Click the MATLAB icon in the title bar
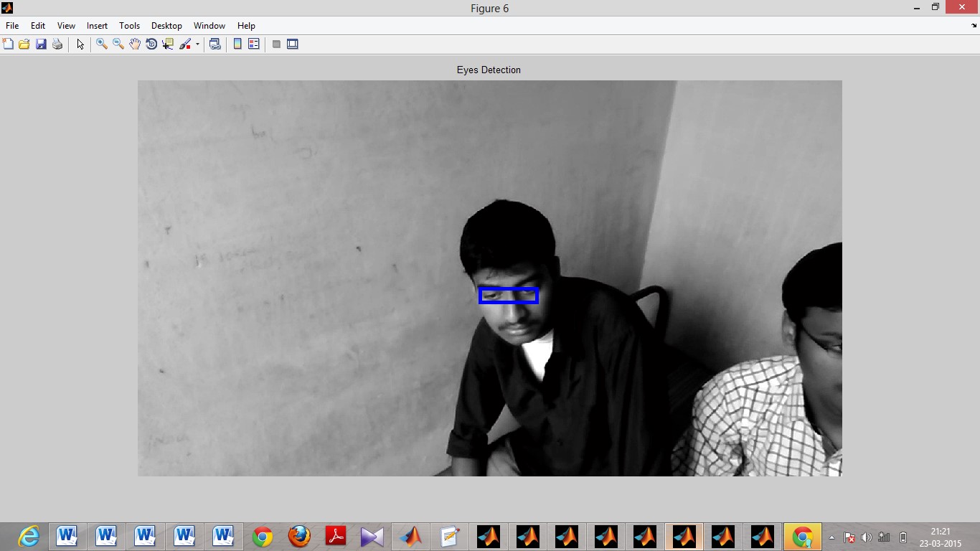 7,8
